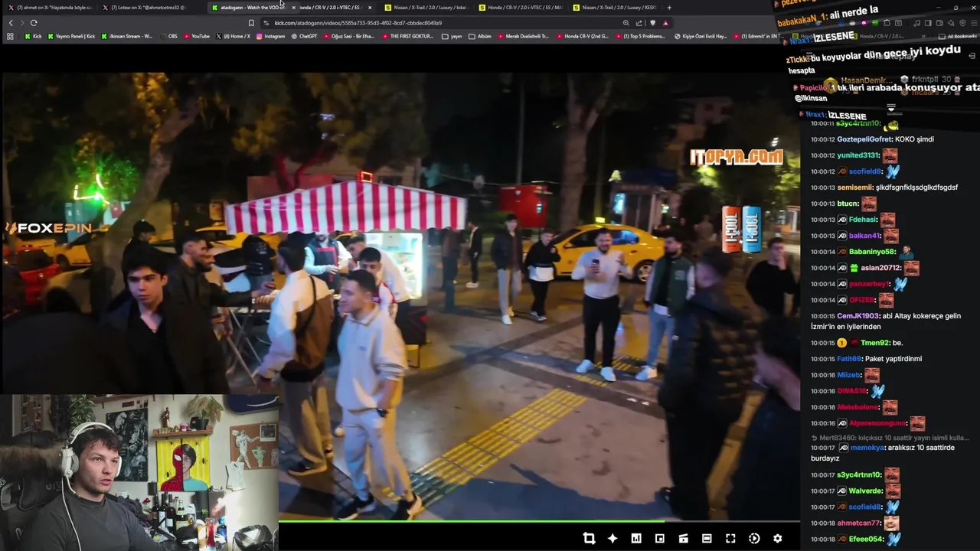The height and width of the screenshot is (551, 980).
Task: Open player settings gear icon
Action: click(778, 539)
